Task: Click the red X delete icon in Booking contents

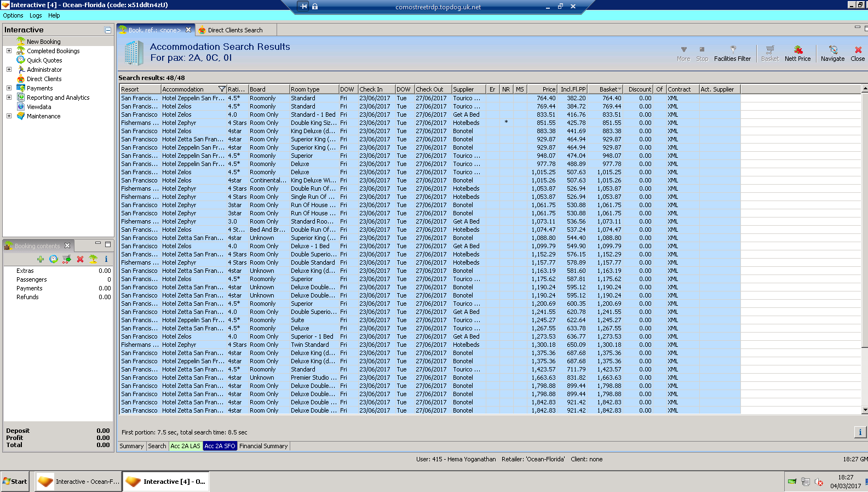Action: [80, 259]
